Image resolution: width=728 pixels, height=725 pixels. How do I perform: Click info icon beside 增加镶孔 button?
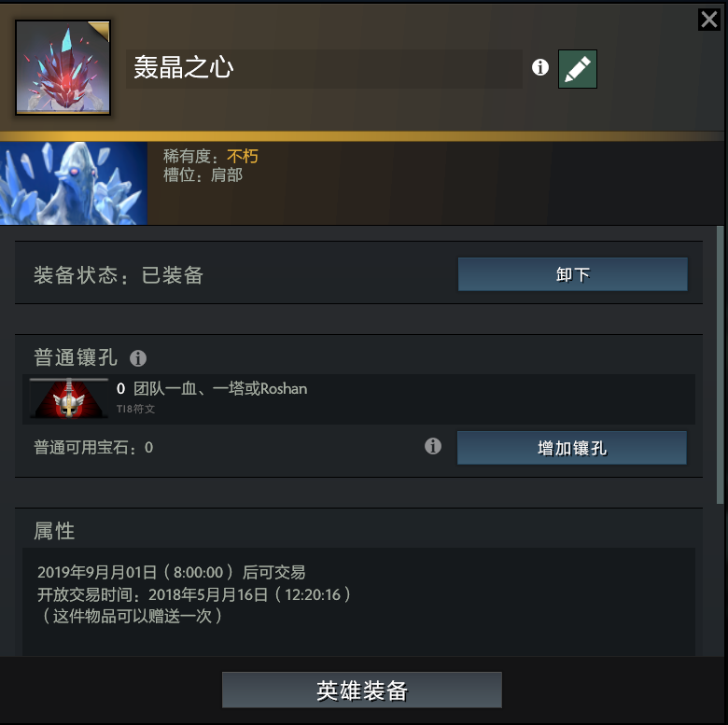(433, 446)
